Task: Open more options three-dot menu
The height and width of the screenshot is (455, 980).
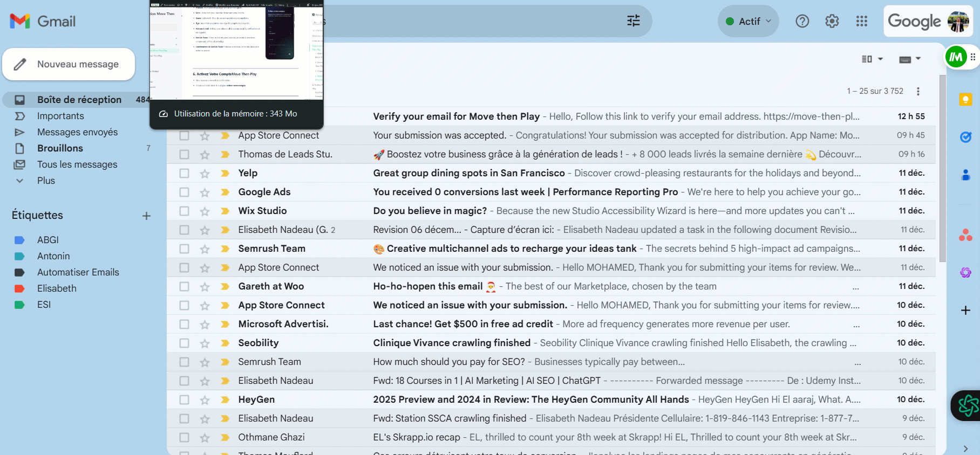Action: 918,91
